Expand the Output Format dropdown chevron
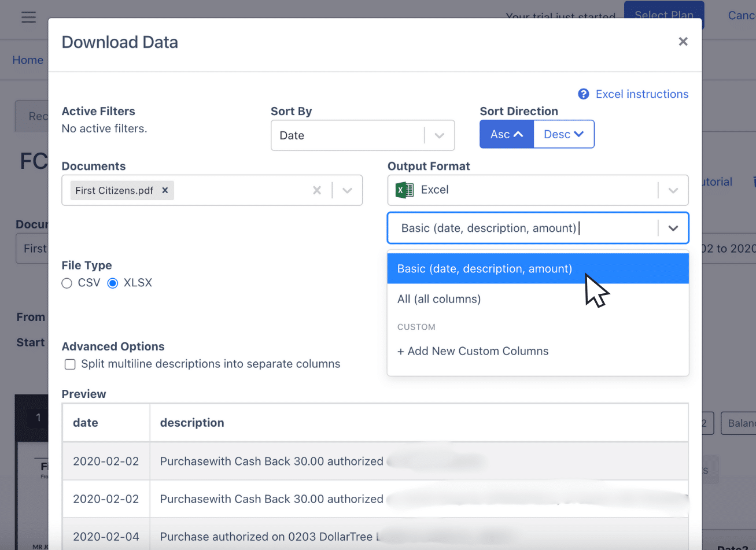This screenshot has height=550, width=756. point(673,190)
